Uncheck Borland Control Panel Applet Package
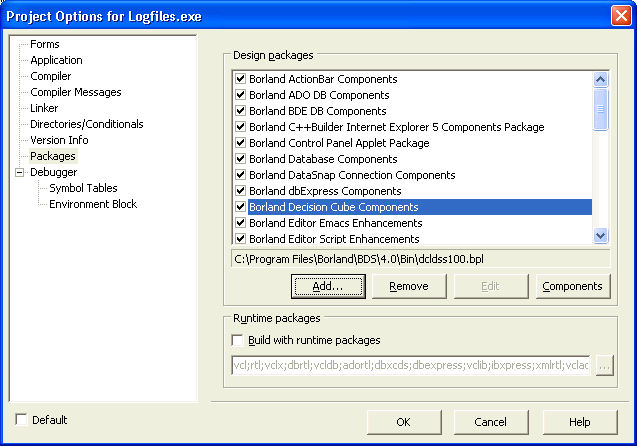The height and width of the screenshot is (446, 637). [x=240, y=143]
